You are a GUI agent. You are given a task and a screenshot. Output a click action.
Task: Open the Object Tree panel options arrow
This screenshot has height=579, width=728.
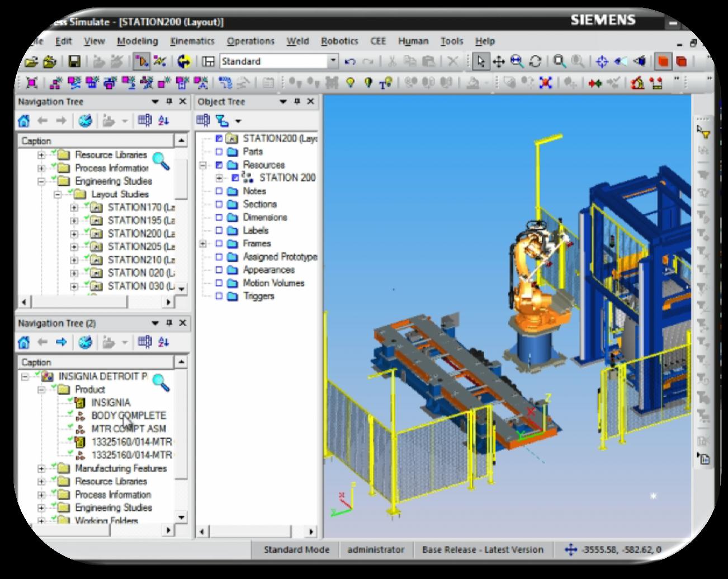[283, 102]
